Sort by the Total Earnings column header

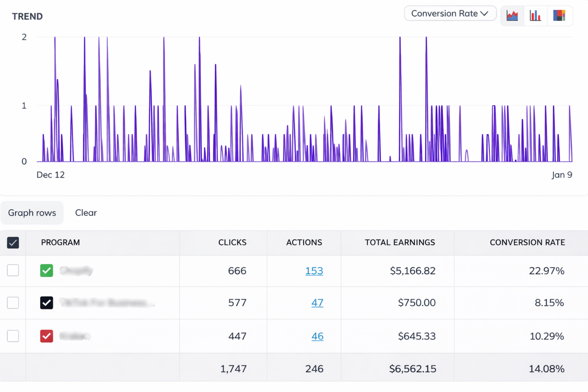tap(400, 242)
